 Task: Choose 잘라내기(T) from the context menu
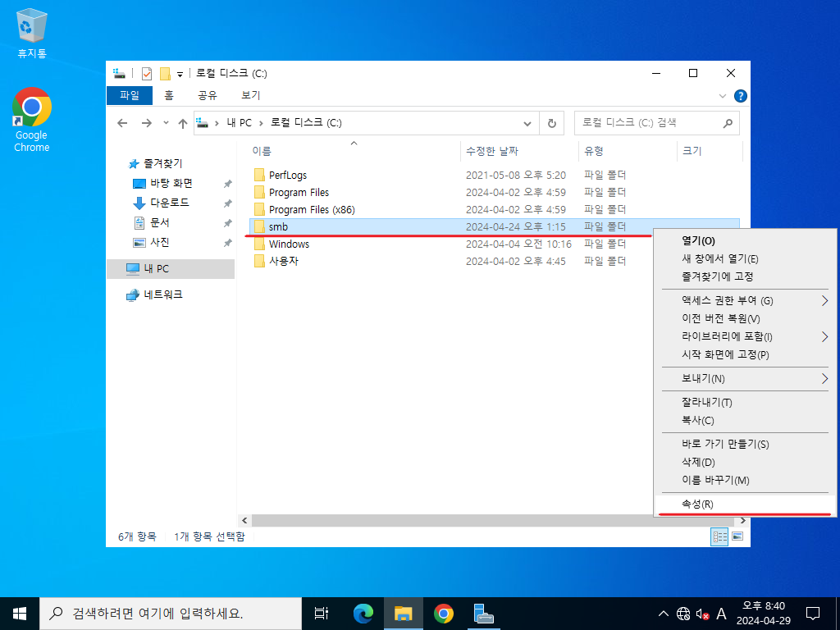(x=745, y=402)
